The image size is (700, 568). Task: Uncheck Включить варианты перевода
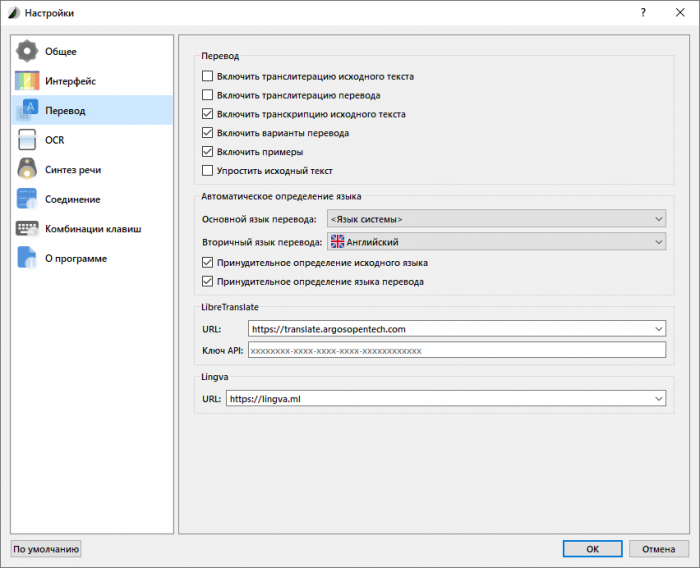[208, 133]
